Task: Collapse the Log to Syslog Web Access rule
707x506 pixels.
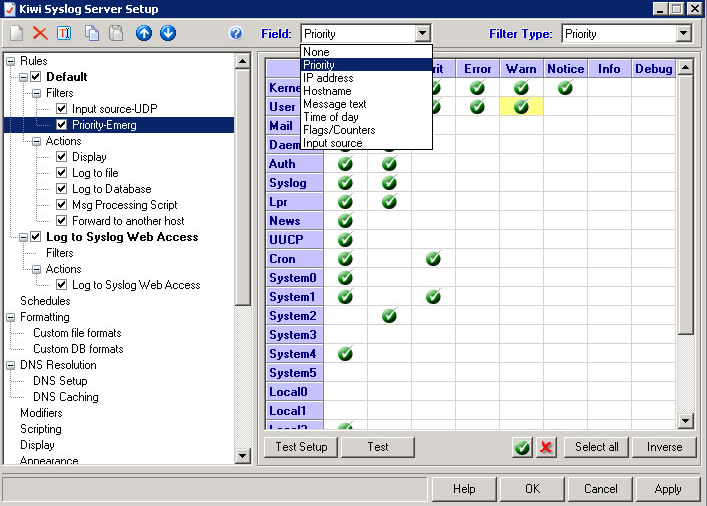Action: pos(23,237)
